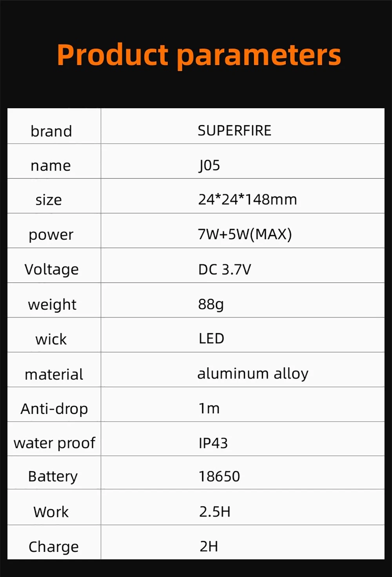Click the LED wick value
Viewport: 392px width, 577px height.
(211, 339)
